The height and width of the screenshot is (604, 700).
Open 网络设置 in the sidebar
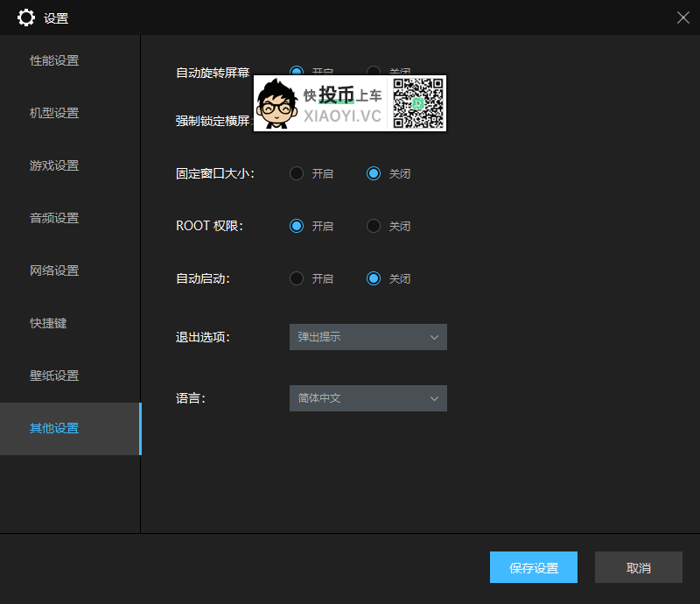(x=54, y=270)
